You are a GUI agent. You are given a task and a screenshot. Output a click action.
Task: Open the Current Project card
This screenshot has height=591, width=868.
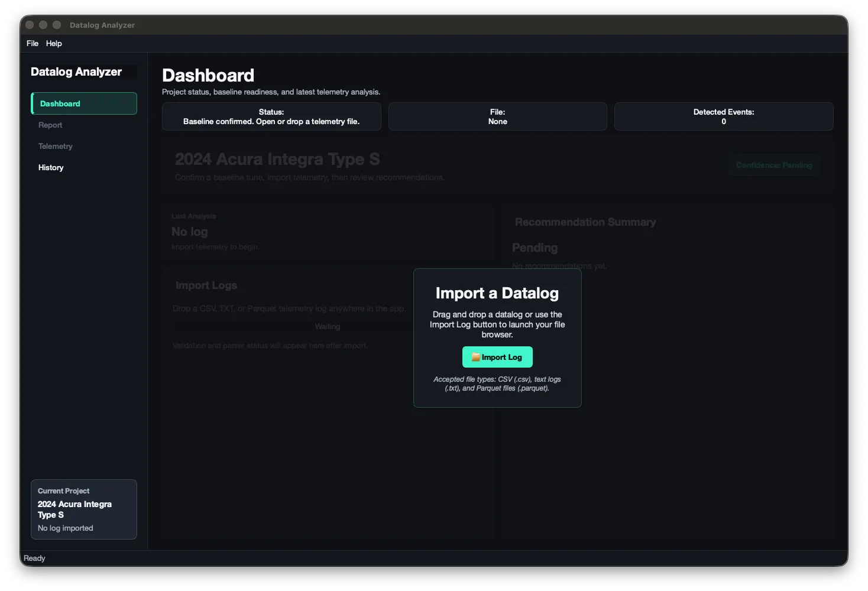(x=84, y=509)
